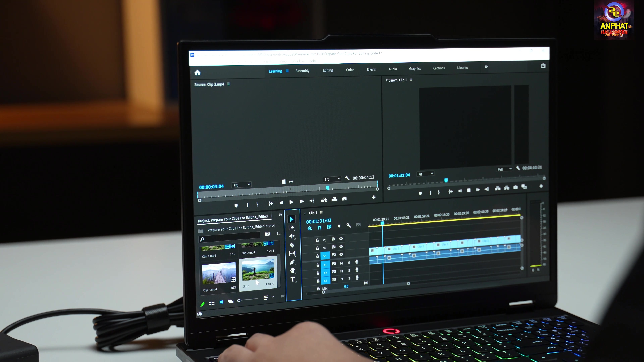Toggle V2 track output eye

click(x=341, y=247)
